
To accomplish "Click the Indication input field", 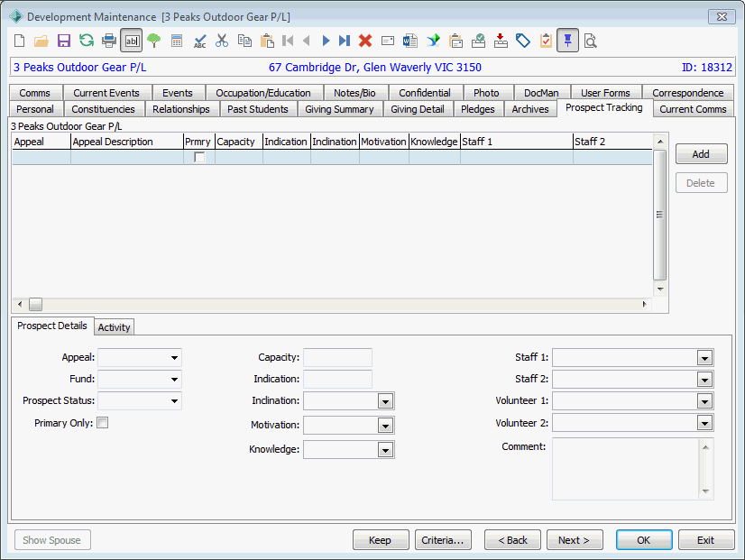I will tap(338, 379).
